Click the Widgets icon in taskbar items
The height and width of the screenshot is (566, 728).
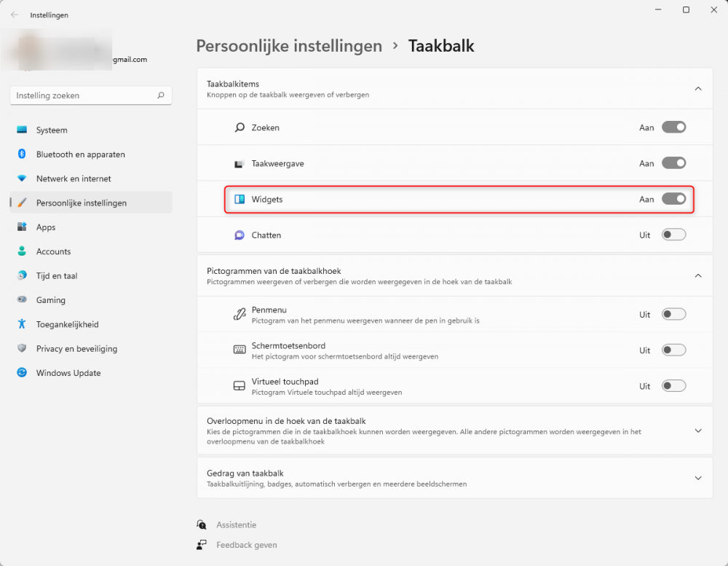tap(240, 200)
